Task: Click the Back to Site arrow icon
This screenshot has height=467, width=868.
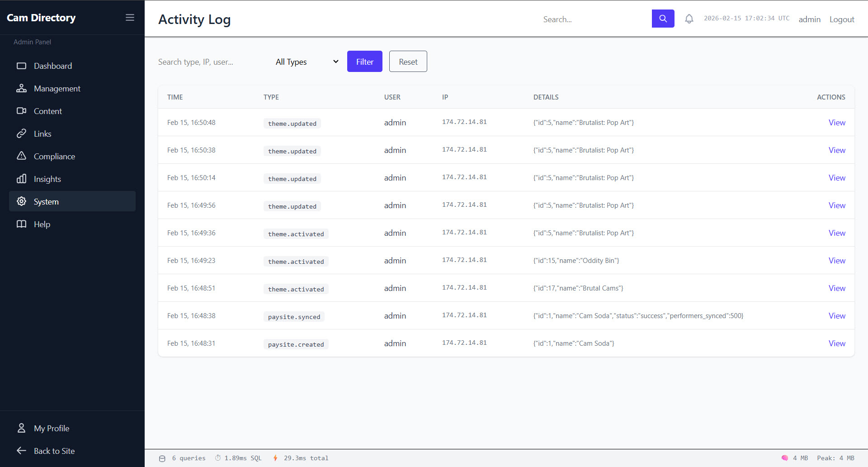Action: [x=21, y=451]
